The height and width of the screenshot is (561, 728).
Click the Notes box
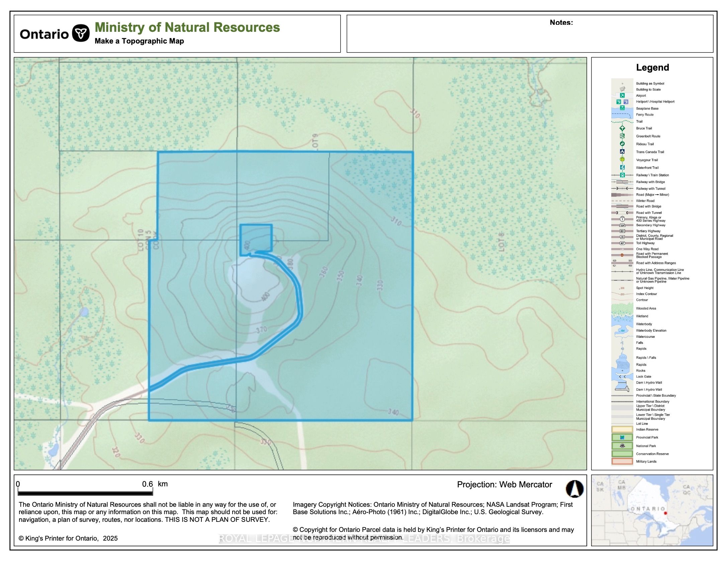tap(530, 33)
